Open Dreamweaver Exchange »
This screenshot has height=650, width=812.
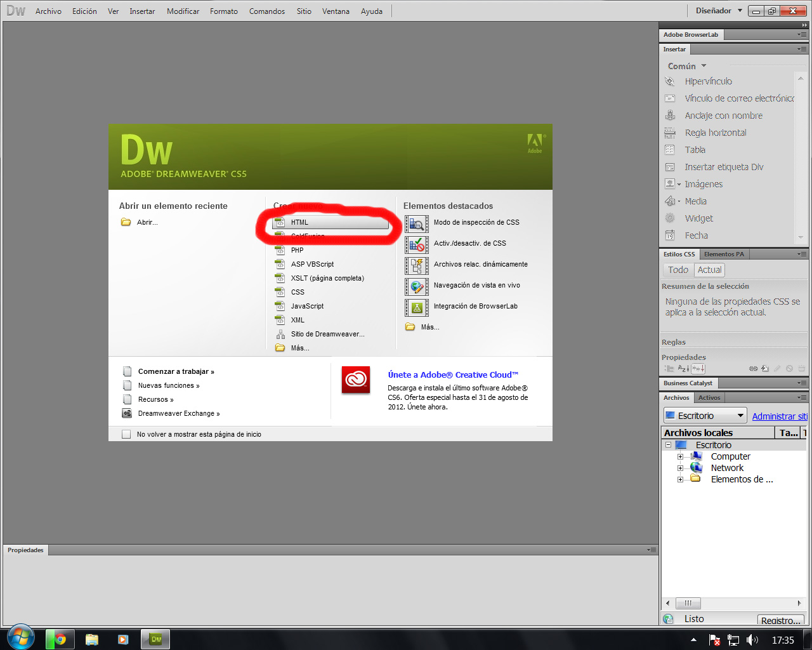click(x=178, y=413)
